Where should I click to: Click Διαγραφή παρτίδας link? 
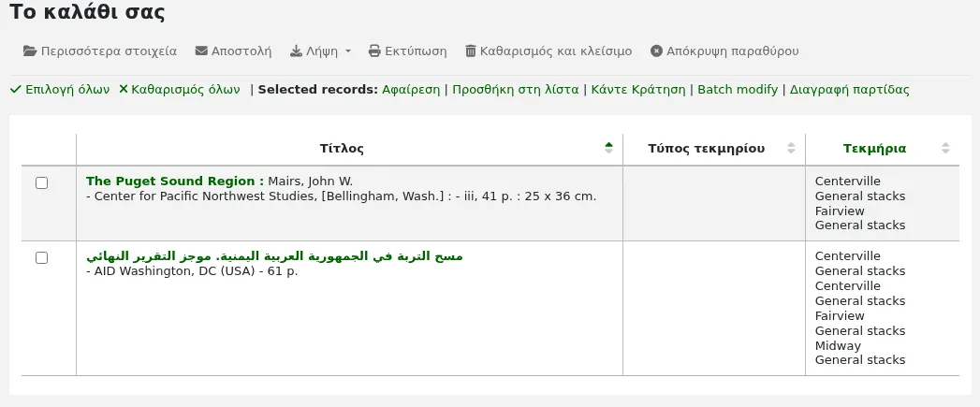pyautogui.click(x=849, y=90)
